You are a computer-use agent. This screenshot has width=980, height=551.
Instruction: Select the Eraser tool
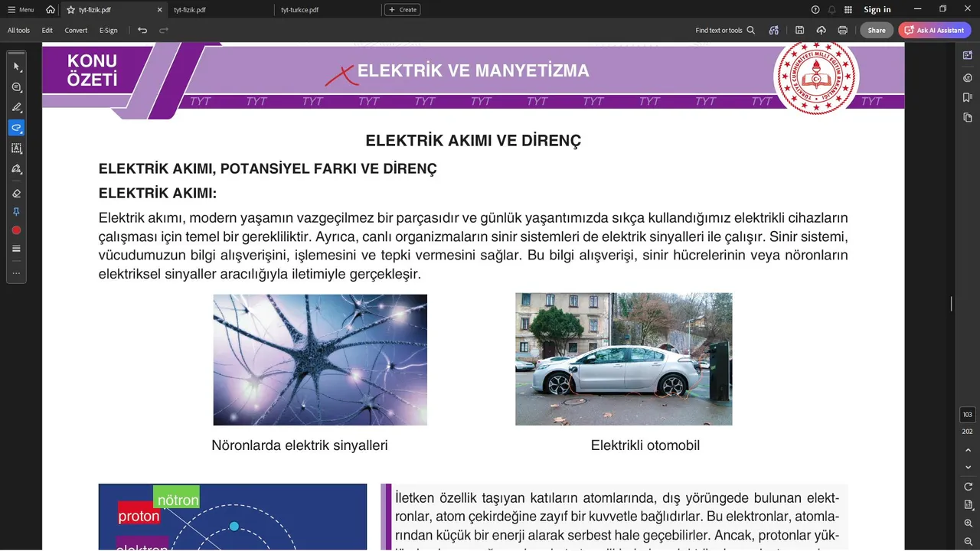pos(17,194)
